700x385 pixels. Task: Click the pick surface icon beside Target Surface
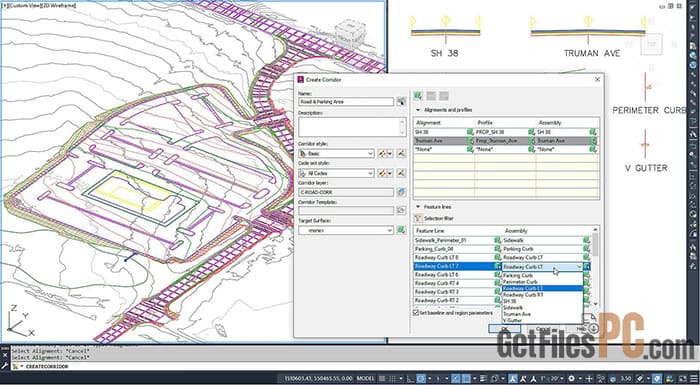click(401, 230)
